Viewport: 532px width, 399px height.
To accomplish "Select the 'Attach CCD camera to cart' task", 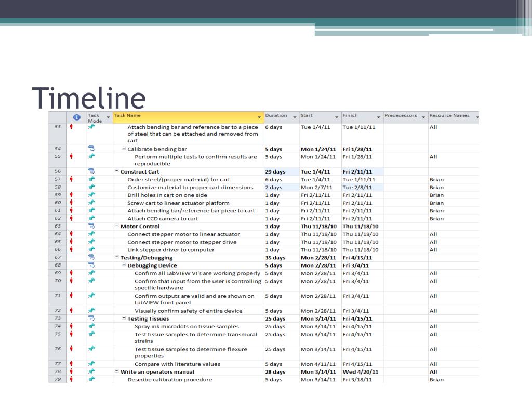I will coord(163,219).
